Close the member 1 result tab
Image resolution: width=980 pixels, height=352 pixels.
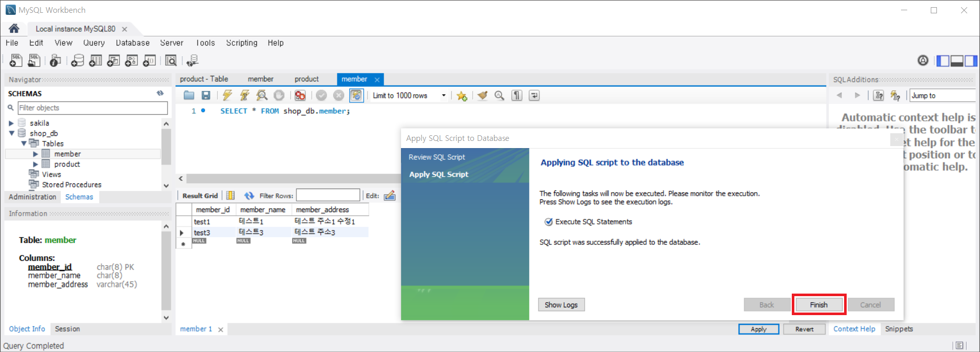point(221,329)
